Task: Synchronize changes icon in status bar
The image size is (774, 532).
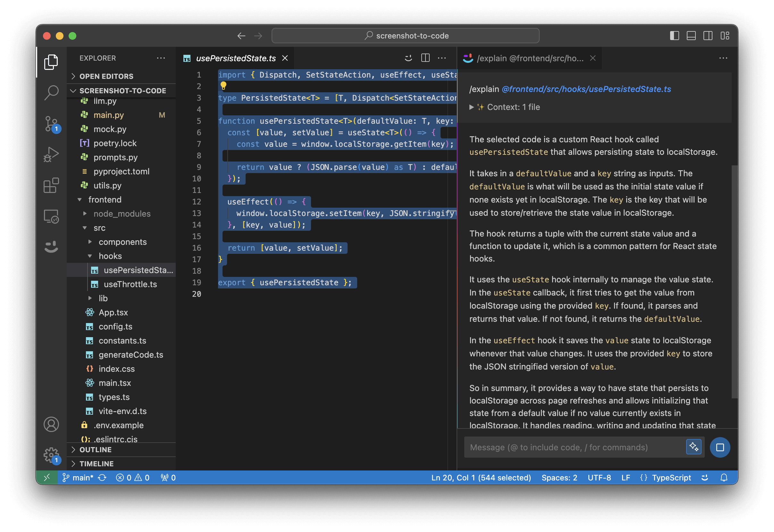Action: coord(102,478)
